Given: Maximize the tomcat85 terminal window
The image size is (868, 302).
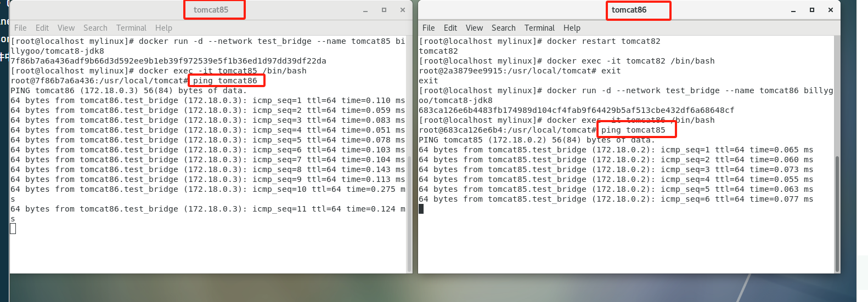Looking at the screenshot, I should click(384, 10).
